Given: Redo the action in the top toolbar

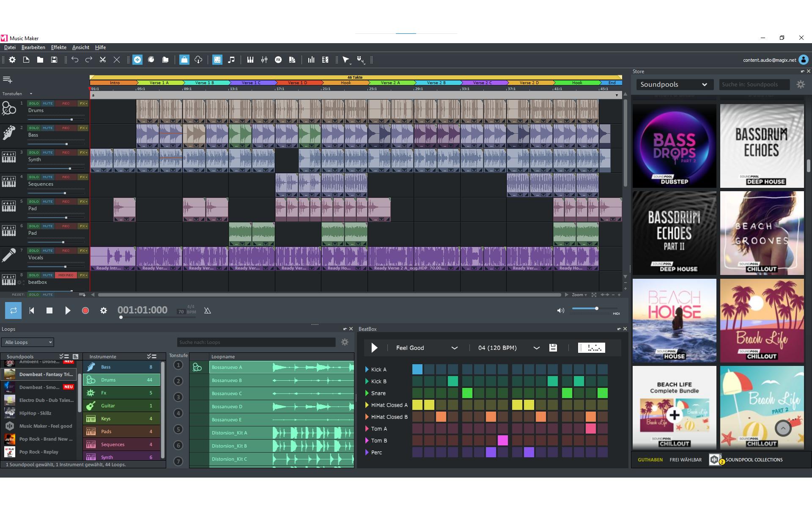Looking at the screenshot, I should point(89,60).
